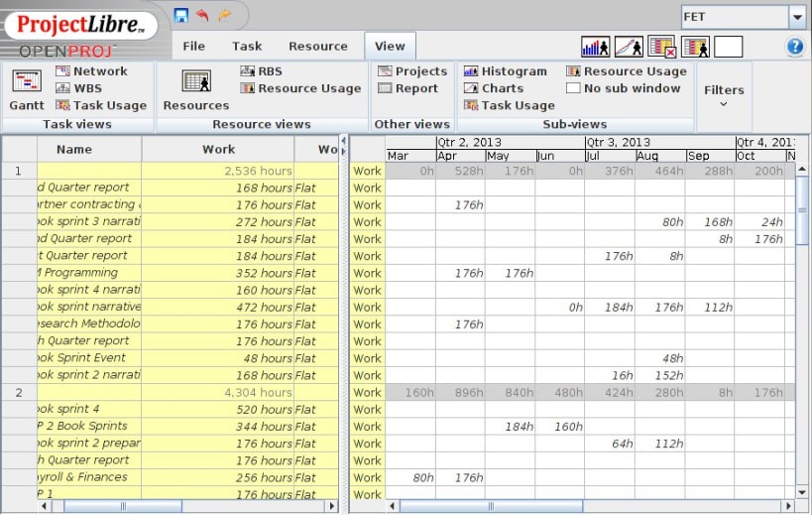
Task: Open the blue Help question mark
Action: point(795,47)
